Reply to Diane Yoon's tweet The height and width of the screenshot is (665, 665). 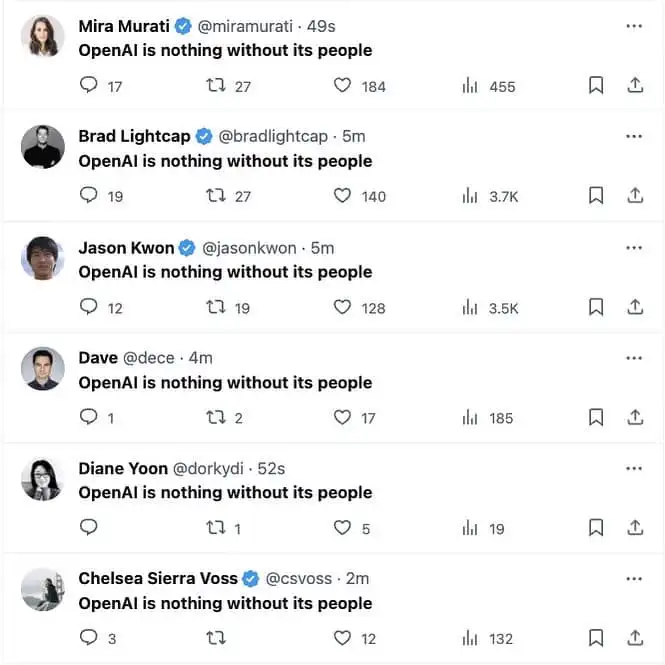pos(89,528)
